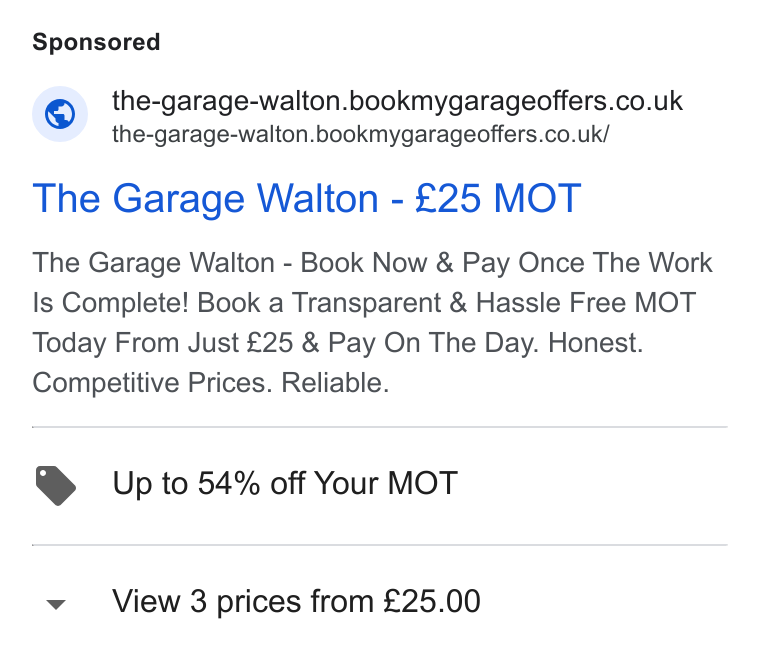760x662 pixels.
Task: Click the £25 MOT part of the headline
Action: 498,198
